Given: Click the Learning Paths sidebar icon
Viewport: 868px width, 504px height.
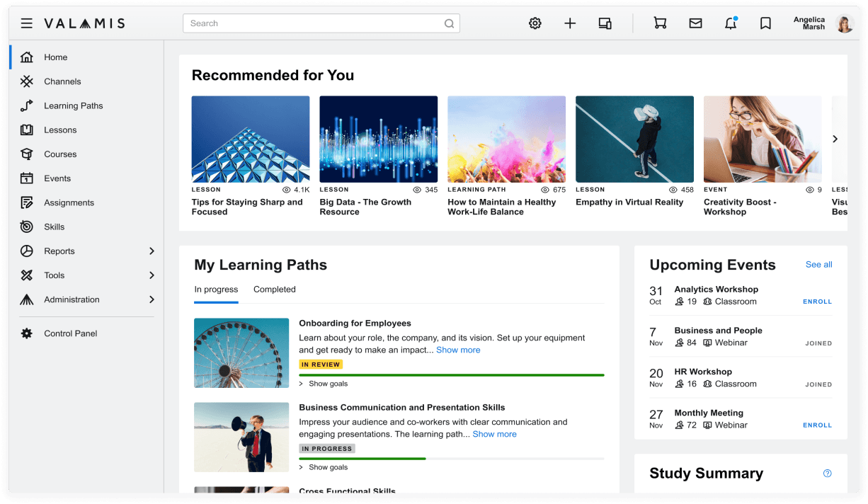Looking at the screenshot, I should (27, 105).
